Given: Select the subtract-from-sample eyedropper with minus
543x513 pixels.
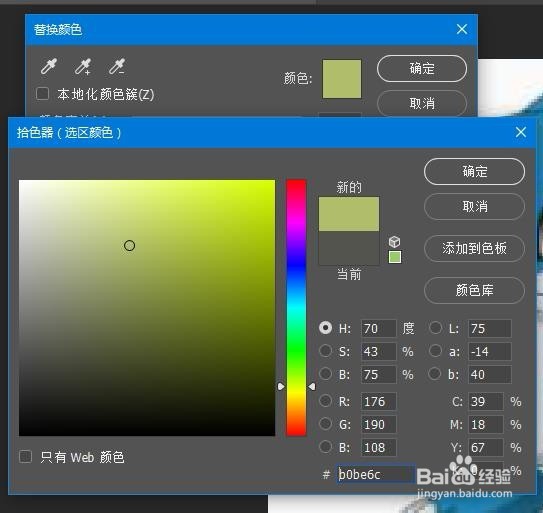Looking at the screenshot, I should pos(117,66).
